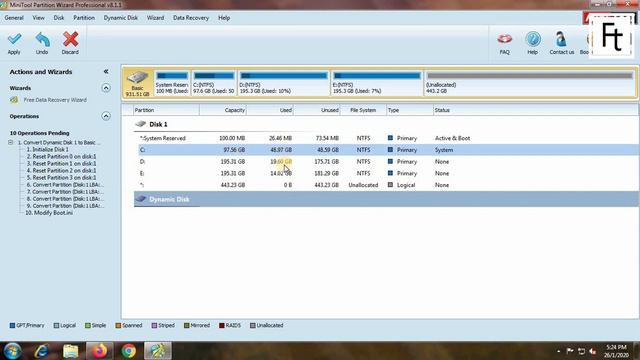Open the Help question mark icon

click(533, 39)
